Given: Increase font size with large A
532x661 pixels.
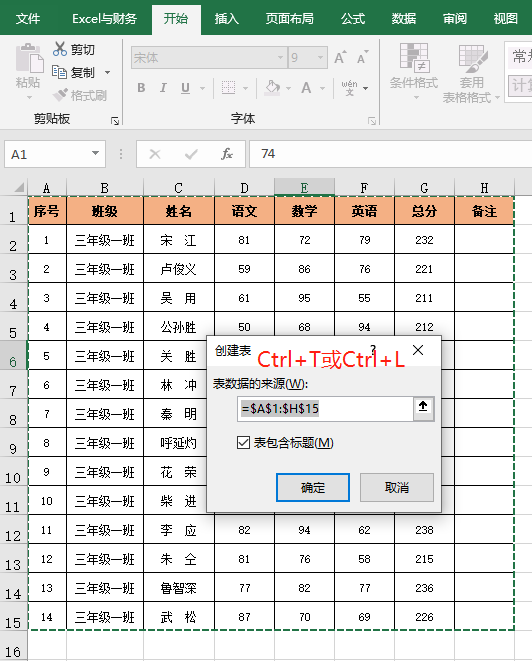Looking at the screenshot, I should [340, 57].
